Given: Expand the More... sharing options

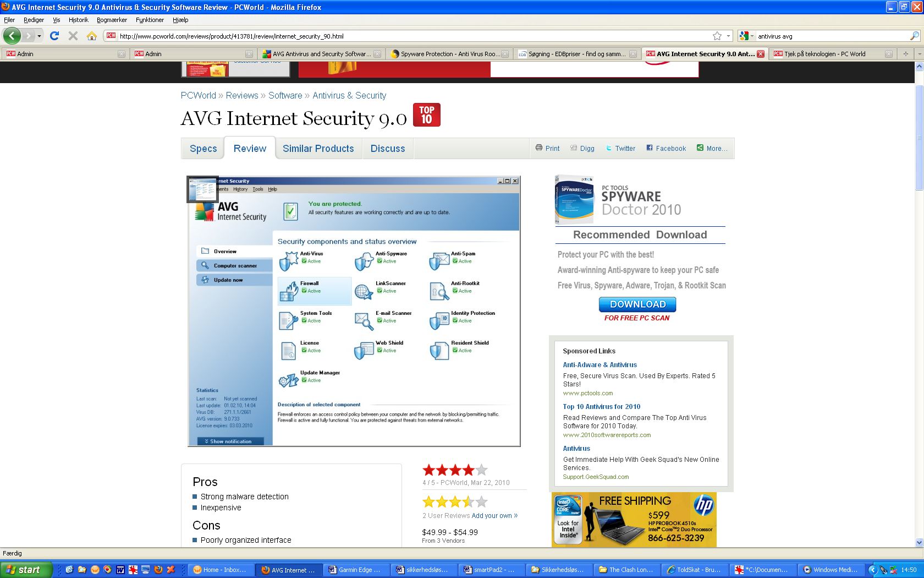Looking at the screenshot, I should tap(712, 148).
